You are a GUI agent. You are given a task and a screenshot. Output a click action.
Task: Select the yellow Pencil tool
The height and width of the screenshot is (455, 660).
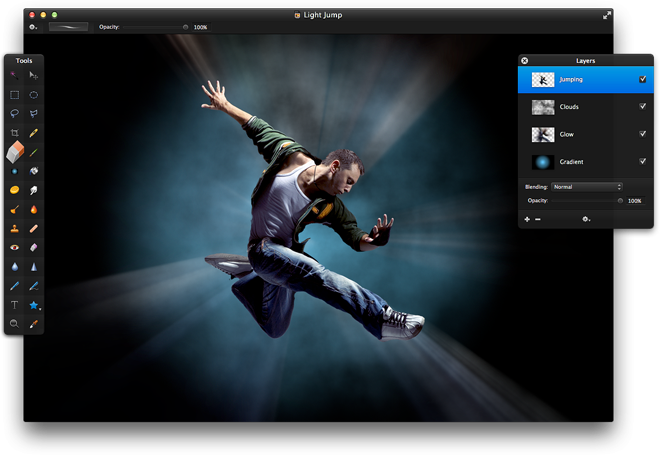coord(34,133)
